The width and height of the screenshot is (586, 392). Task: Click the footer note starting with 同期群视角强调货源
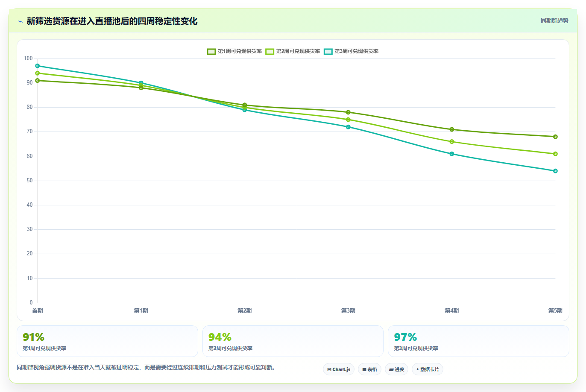point(146,368)
